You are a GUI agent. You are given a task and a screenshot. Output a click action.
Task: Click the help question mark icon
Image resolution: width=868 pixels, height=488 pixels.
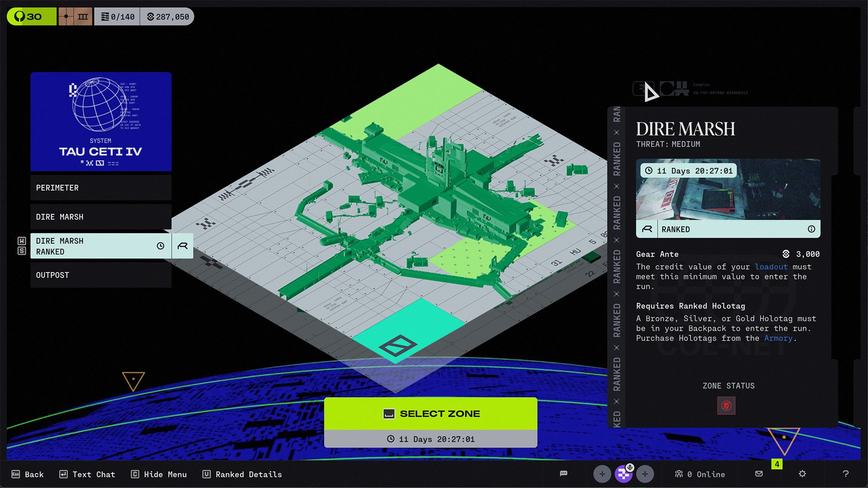pyautogui.click(x=845, y=474)
